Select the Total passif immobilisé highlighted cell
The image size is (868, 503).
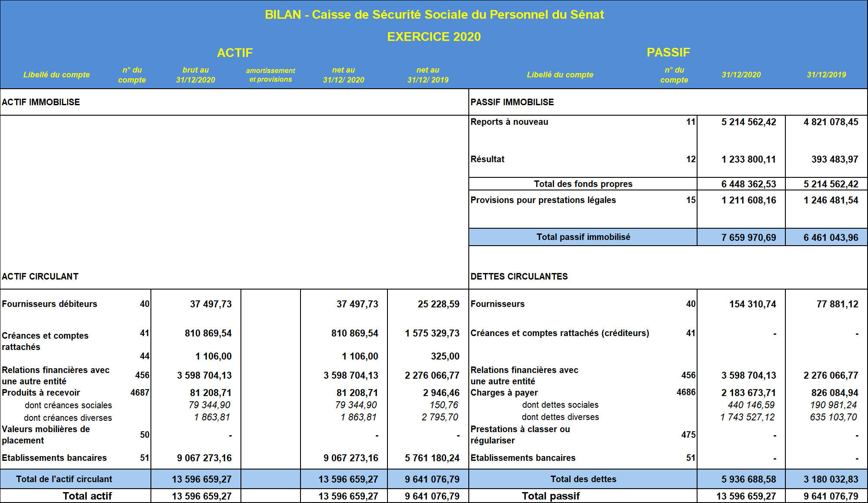583,237
